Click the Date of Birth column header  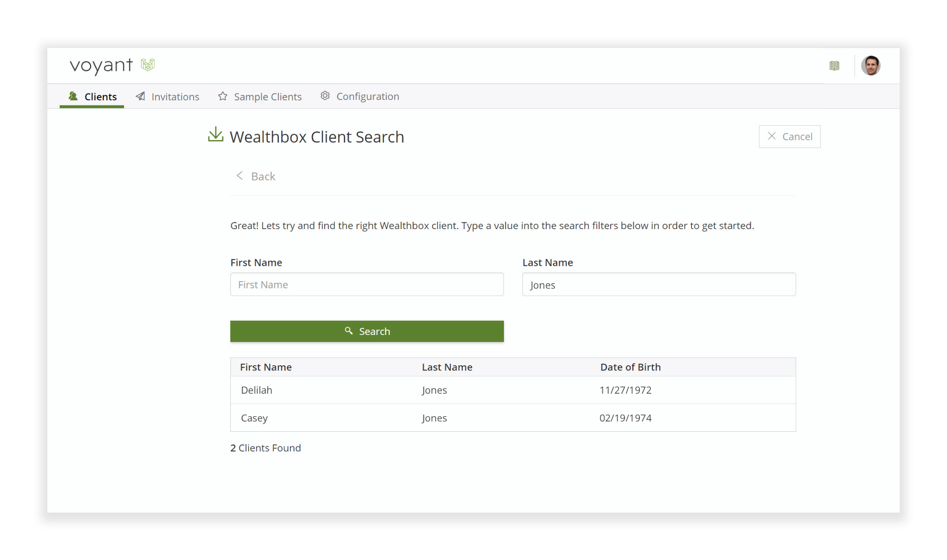pos(630,367)
